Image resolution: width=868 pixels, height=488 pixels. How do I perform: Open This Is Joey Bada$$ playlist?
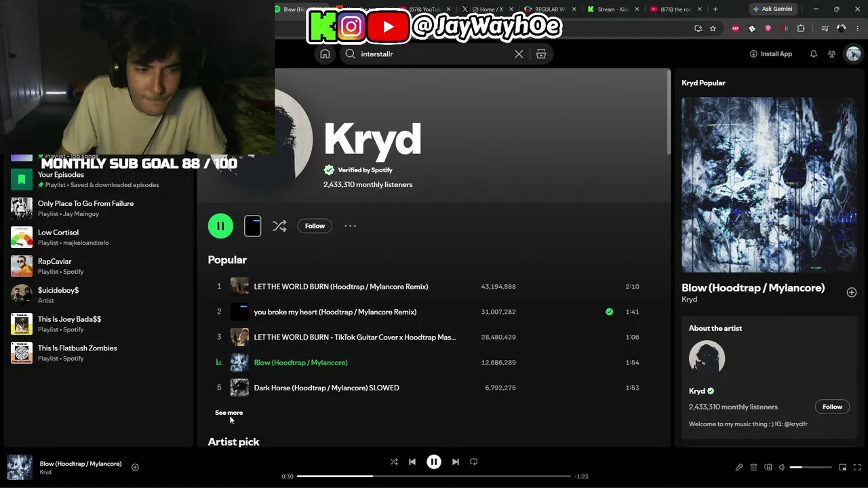(x=98, y=324)
